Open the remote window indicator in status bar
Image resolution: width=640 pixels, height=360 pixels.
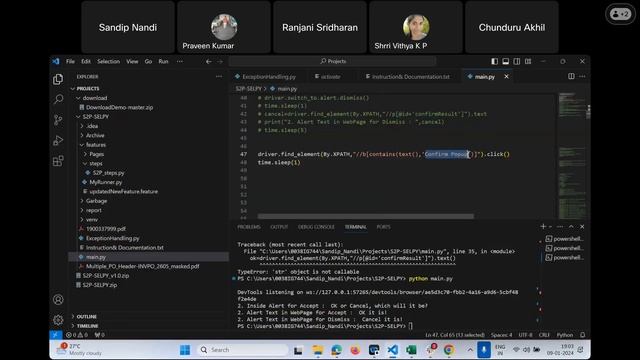[56, 335]
